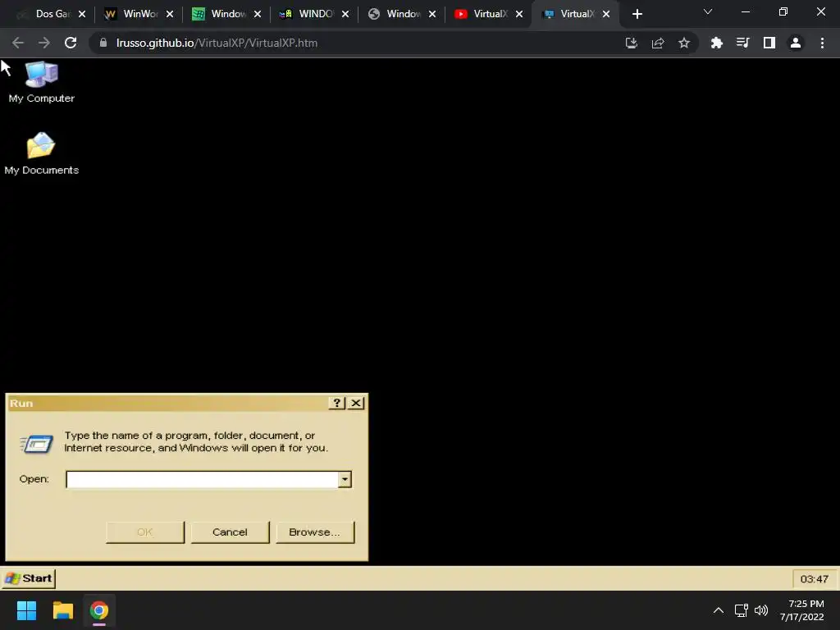This screenshot has height=630, width=840.
Task: Click the install app icon in address bar
Action: pos(632,43)
